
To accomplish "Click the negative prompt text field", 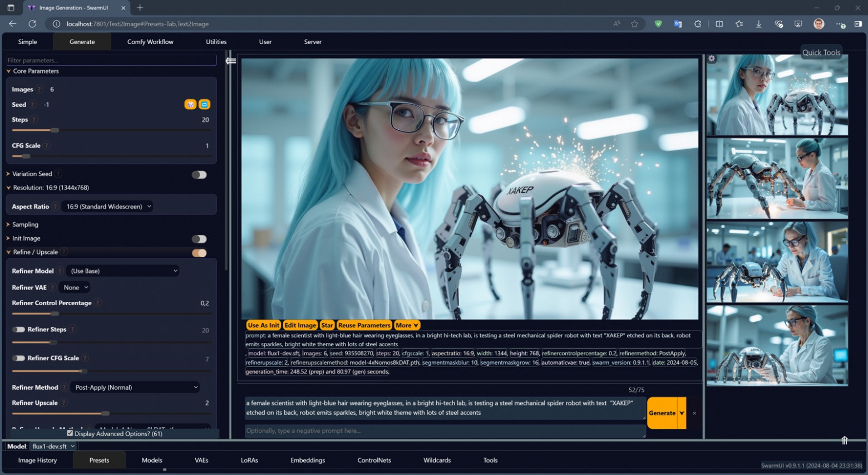I will pyautogui.click(x=445, y=431).
